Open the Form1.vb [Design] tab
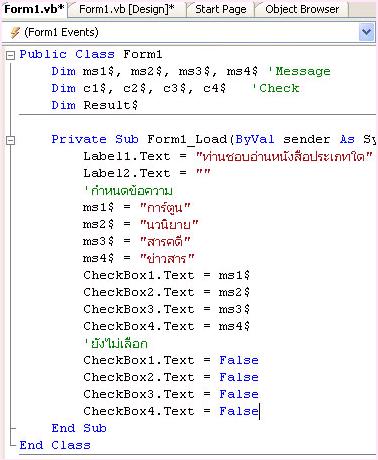The image size is (378, 460). click(127, 9)
